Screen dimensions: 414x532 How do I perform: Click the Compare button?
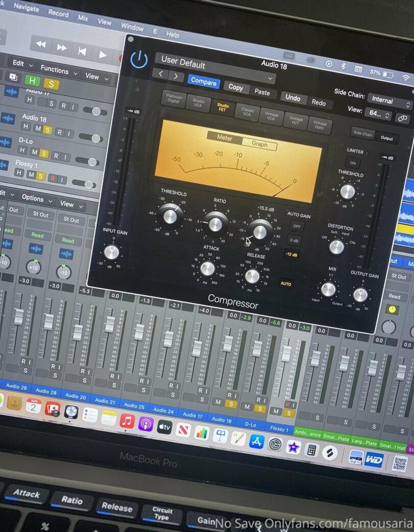coord(204,81)
